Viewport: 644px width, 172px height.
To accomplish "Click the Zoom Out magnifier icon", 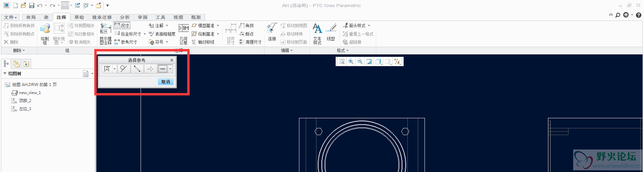I will click(360, 61).
